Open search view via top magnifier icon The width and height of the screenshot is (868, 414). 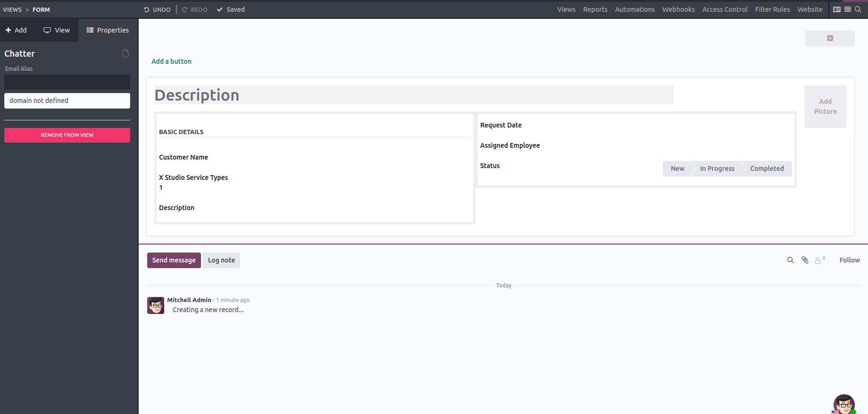[x=858, y=9]
